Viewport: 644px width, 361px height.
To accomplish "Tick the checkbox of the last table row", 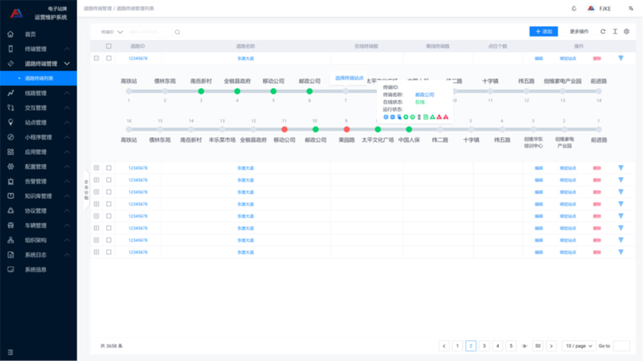I will 109,252.
